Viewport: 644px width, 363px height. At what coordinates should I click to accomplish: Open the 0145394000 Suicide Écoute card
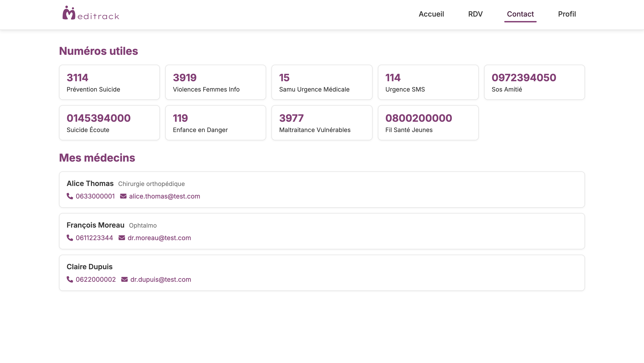pyautogui.click(x=109, y=123)
